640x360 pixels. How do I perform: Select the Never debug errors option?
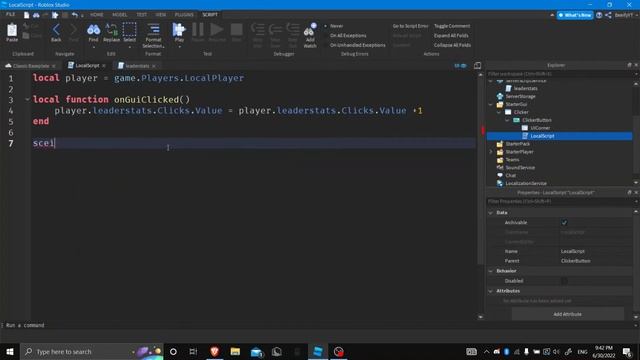pos(335,26)
